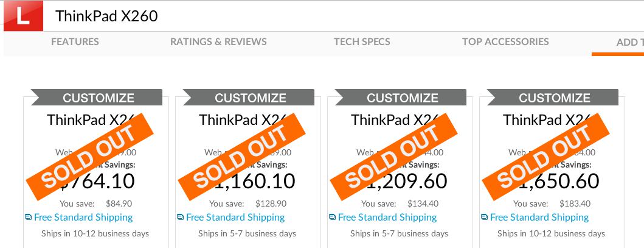Customize the $764.10 ThinkPad model
Image resolution: width=644 pixels, height=248 pixels.
(x=98, y=97)
